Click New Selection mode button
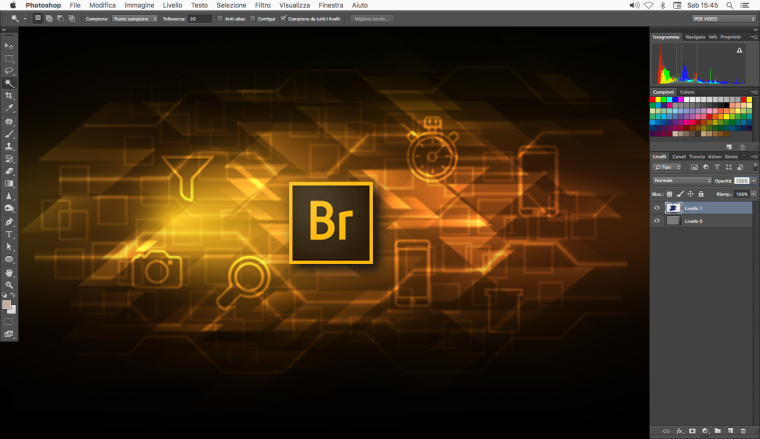The width and height of the screenshot is (760, 439). pos(38,18)
